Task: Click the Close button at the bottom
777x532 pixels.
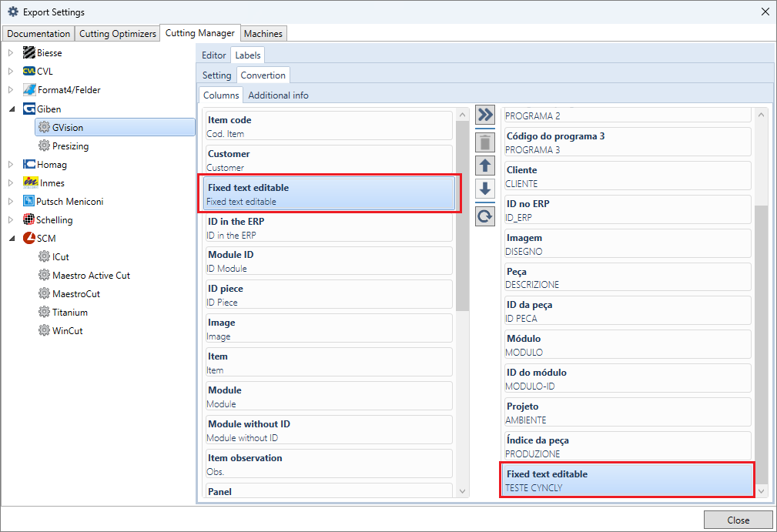Action: 738,520
